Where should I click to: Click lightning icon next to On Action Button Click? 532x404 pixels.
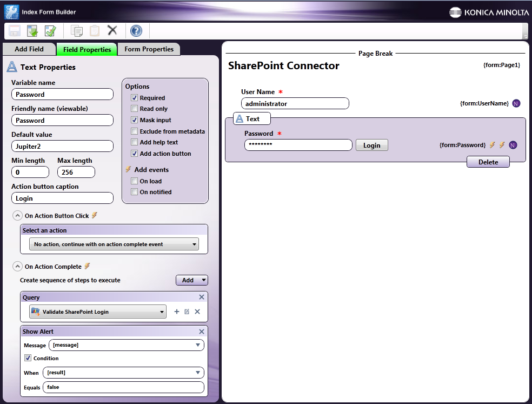coord(95,215)
